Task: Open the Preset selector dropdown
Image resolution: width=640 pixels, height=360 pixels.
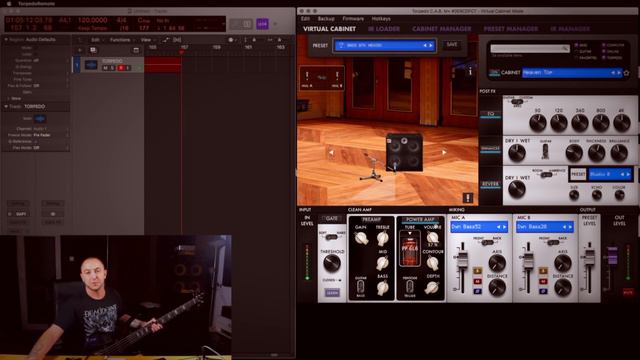Action: pos(384,45)
